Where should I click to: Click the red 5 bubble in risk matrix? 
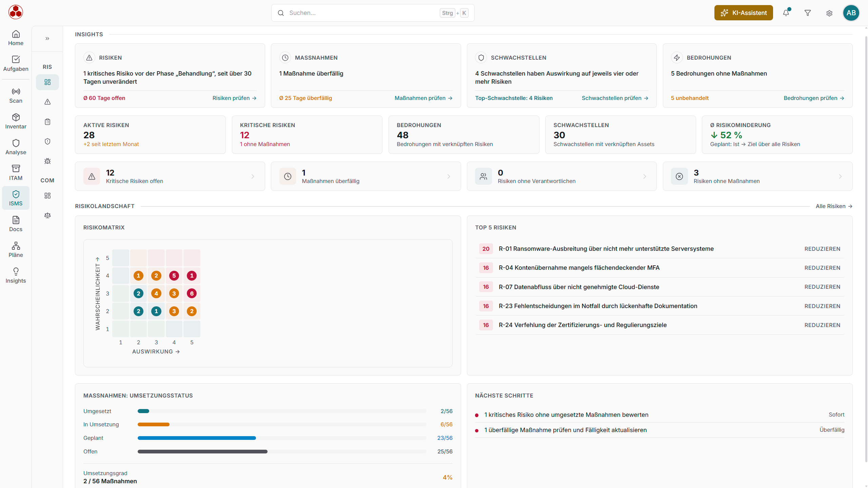click(174, 276)
